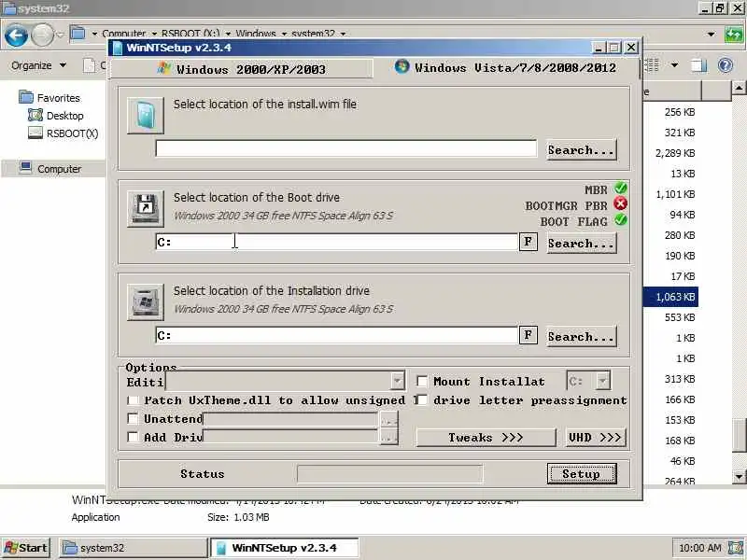The width and height of the screenshot is (747, 560).
Task: Click the browse button for Add Drivers
Action: pyautogui.click(x=388, y=437)
